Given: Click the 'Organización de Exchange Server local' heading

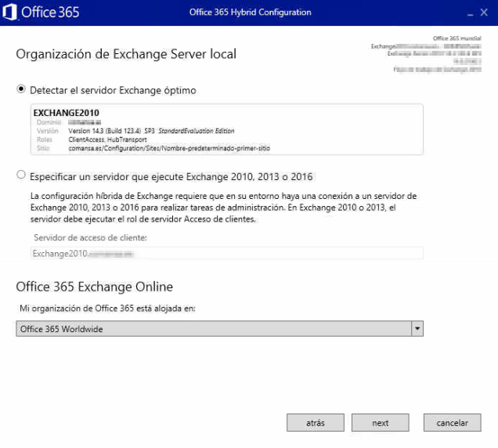Looking at the screenshot, I should (126, 54).
